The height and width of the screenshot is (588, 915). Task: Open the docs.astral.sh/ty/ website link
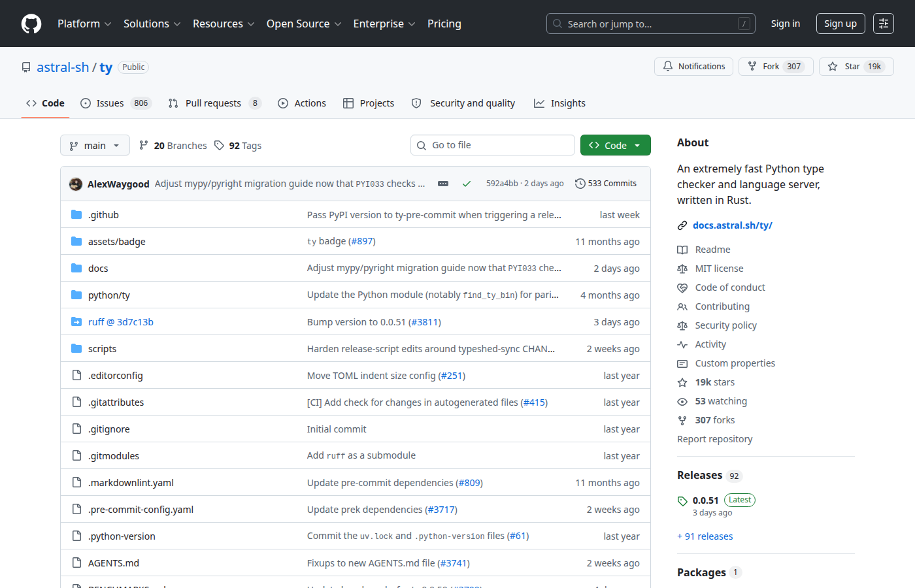click(733, 225)
